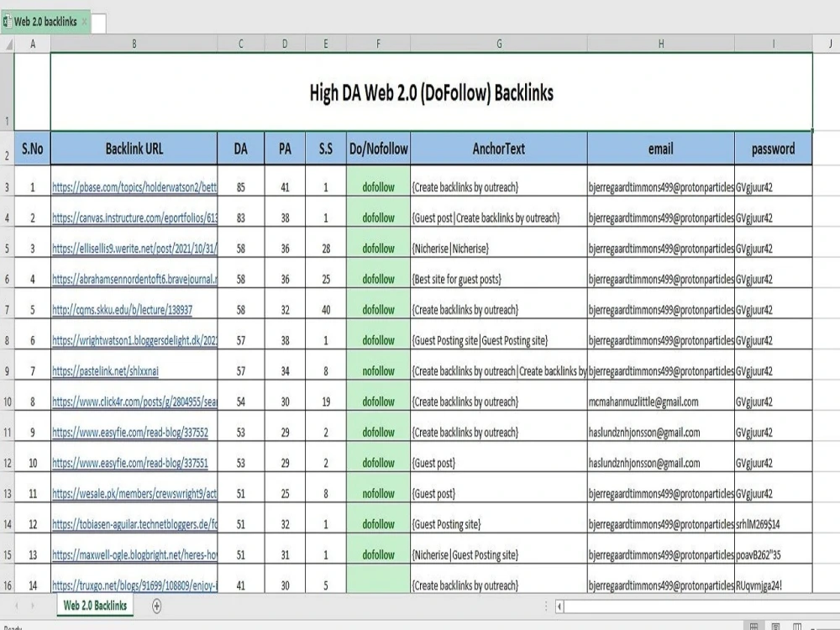Open the ellisellis9.werite.net link
The width and height of the screenshot is (840, 630).
[134, 249]
